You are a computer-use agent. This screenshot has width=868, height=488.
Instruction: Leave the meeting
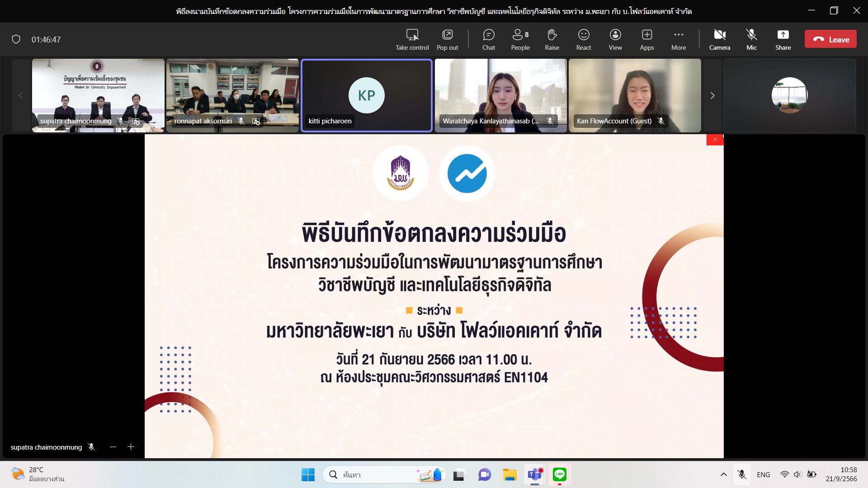pyautogui.click(x=830, y=39)
